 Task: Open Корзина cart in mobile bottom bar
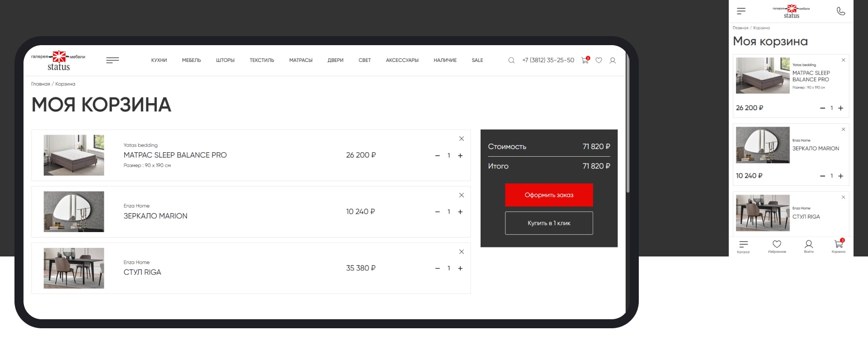tap(839, 246)
